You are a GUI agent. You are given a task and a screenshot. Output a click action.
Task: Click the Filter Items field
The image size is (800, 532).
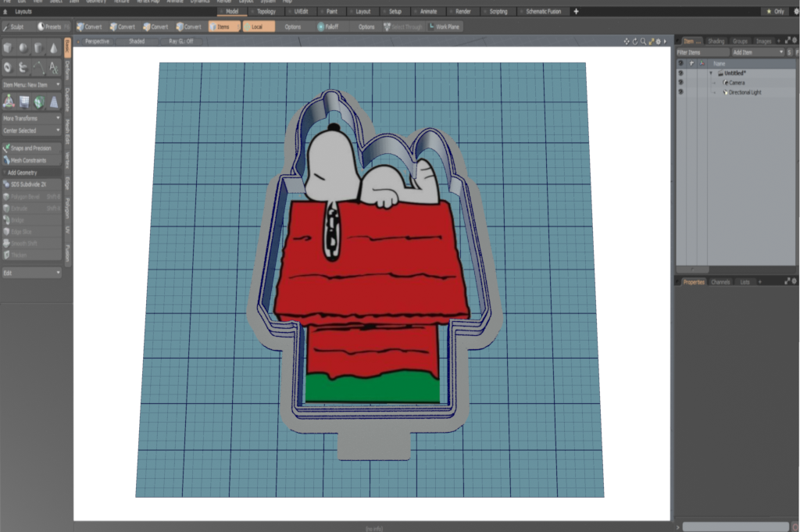coord(702,52)
